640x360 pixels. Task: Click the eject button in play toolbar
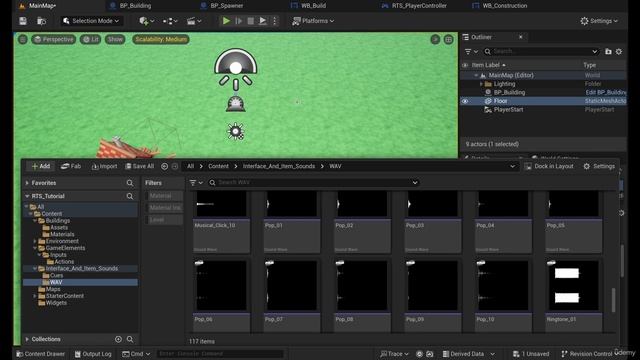[x=262, y=21]
